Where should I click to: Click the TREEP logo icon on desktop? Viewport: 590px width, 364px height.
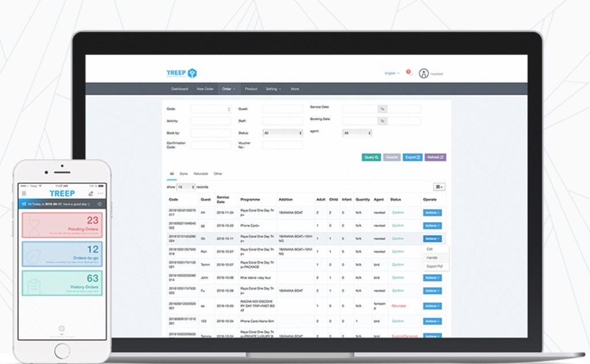click(x=192, y=73)
